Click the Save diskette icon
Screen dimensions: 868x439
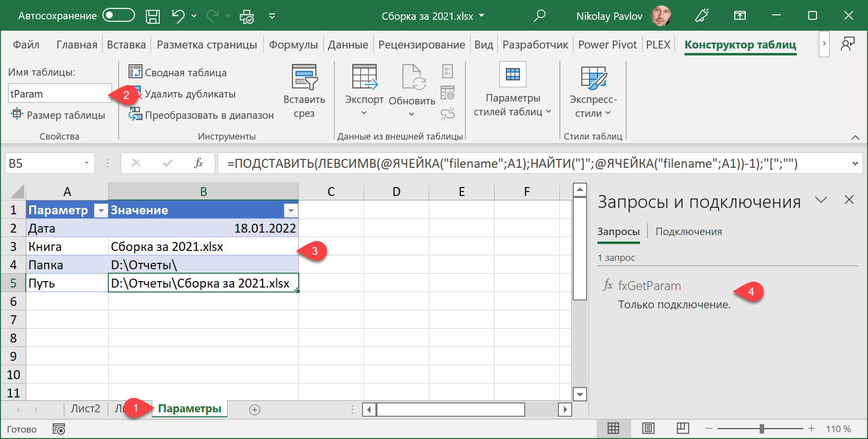[x=153, y=16]
